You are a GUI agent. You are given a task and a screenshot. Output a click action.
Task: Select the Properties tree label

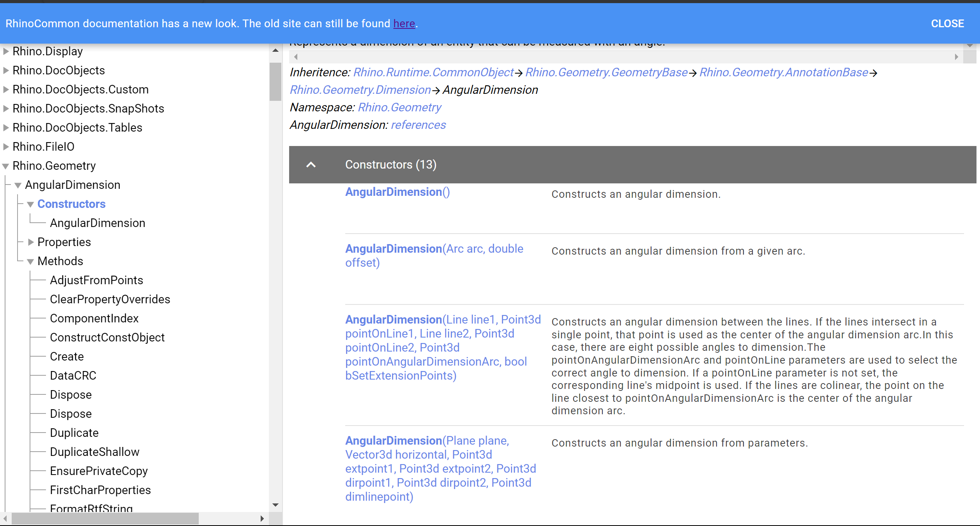(x=64, y=242)
